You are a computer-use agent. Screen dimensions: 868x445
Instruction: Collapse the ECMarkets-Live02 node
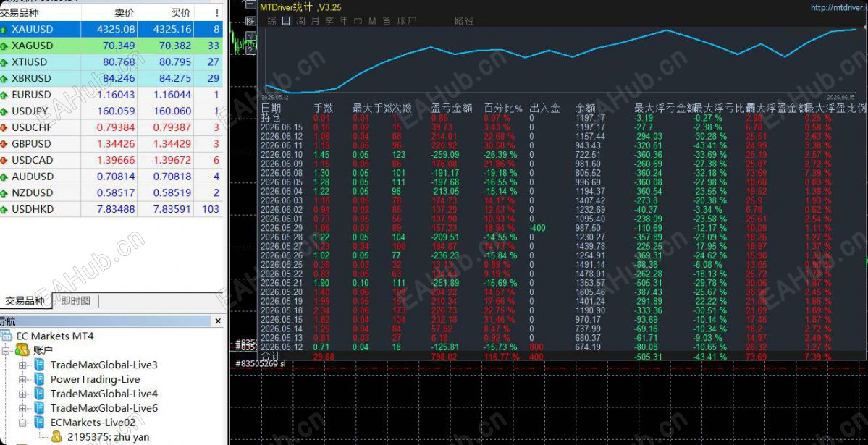pos(22,423)
